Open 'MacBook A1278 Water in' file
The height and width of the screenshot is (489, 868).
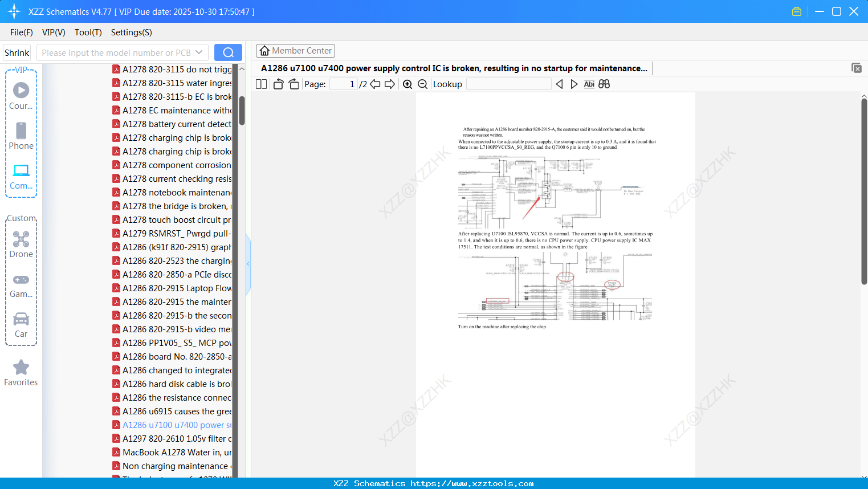pos(172,452)
